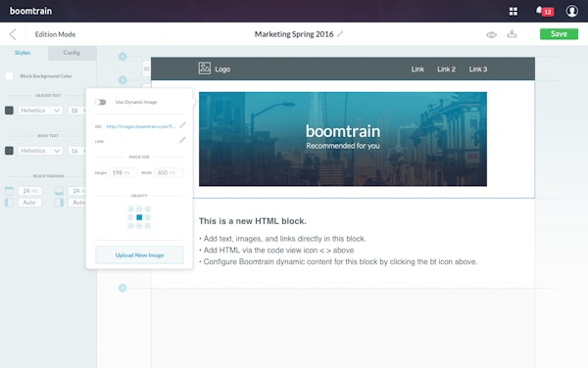The height and width of the screenshot is (368, 588).
Task: Select the bottom-center gravity cell
Action: tap(139, 226)
